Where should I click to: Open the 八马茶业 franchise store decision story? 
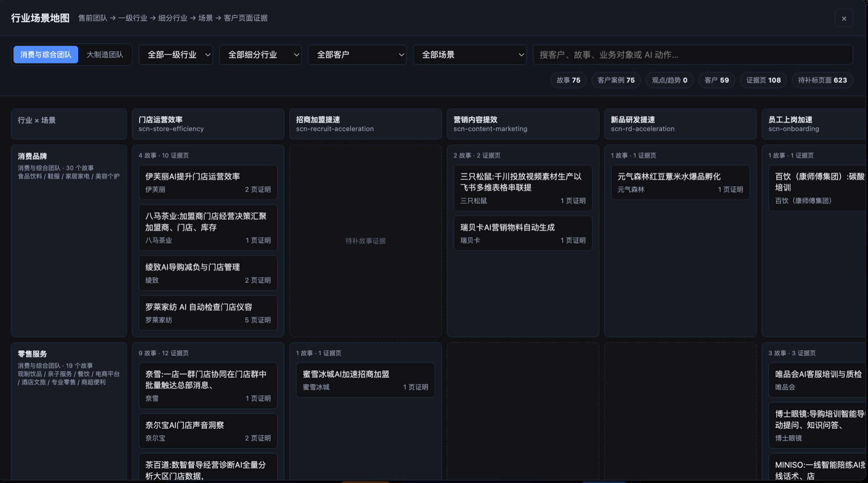[208, 227]
